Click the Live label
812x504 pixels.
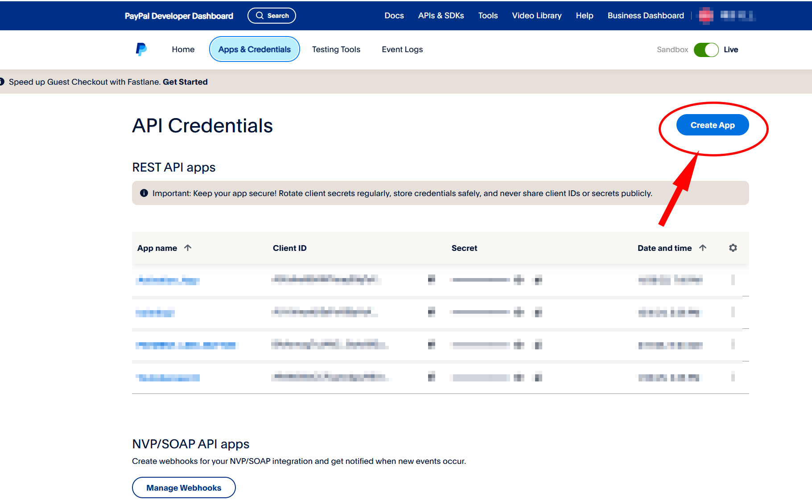[731, 49]
